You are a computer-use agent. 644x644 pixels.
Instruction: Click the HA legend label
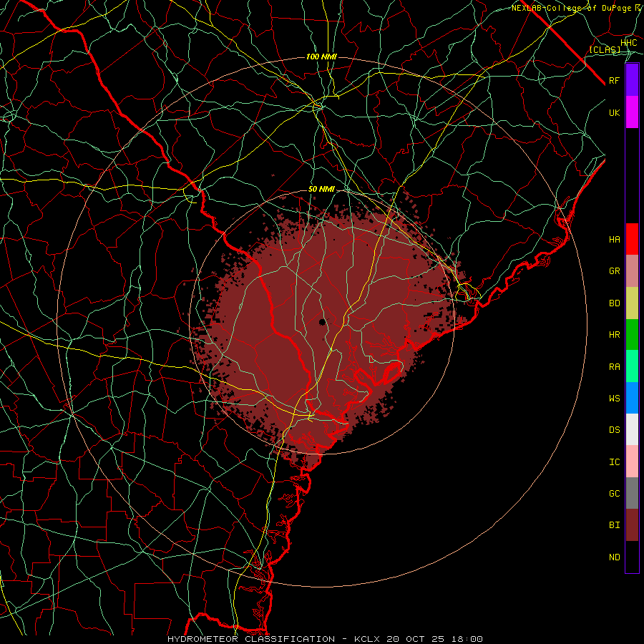(x=615, y=240)
